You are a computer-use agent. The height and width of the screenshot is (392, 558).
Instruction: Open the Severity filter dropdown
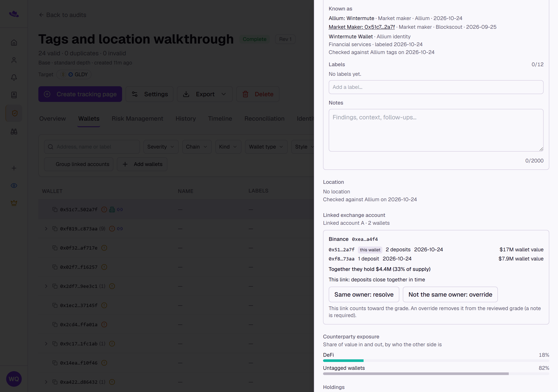[161, 147]
